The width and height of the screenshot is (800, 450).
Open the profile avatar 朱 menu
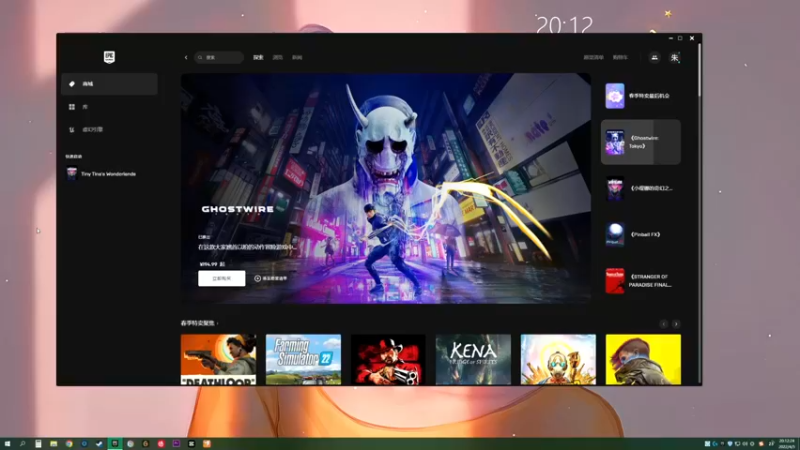pos(674,58)
